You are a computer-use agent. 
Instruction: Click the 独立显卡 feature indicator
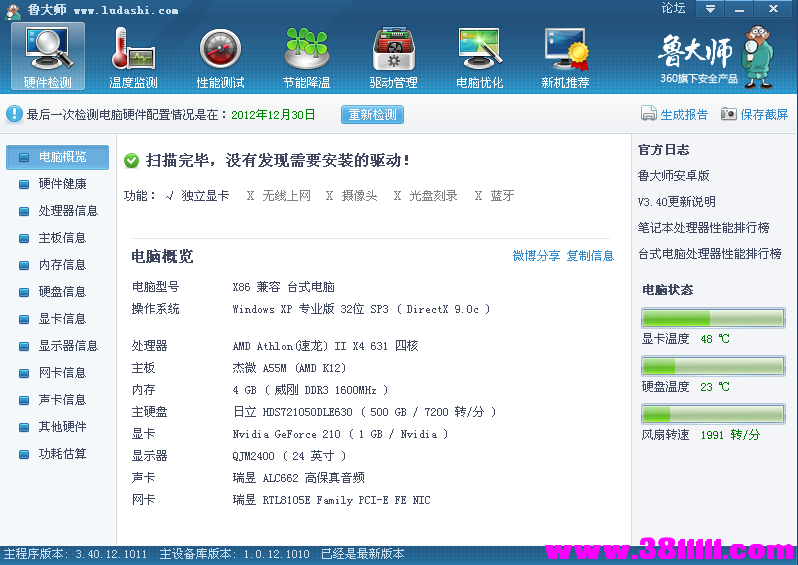[197, 195]
